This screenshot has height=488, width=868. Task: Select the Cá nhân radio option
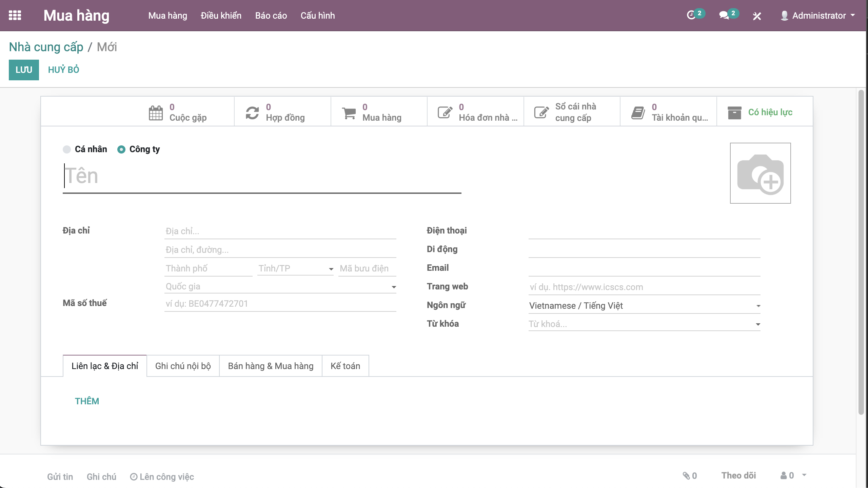pos(67,149)
